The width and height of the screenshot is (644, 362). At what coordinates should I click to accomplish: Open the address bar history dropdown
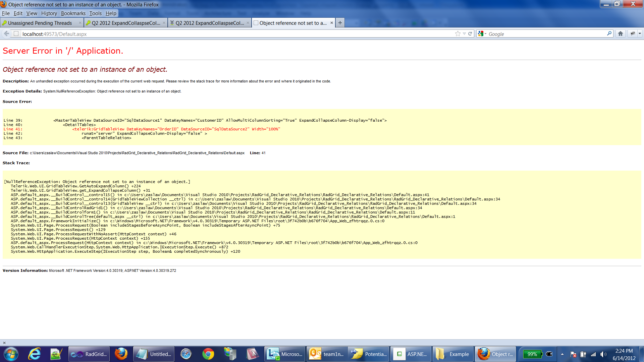pos(464,34)
